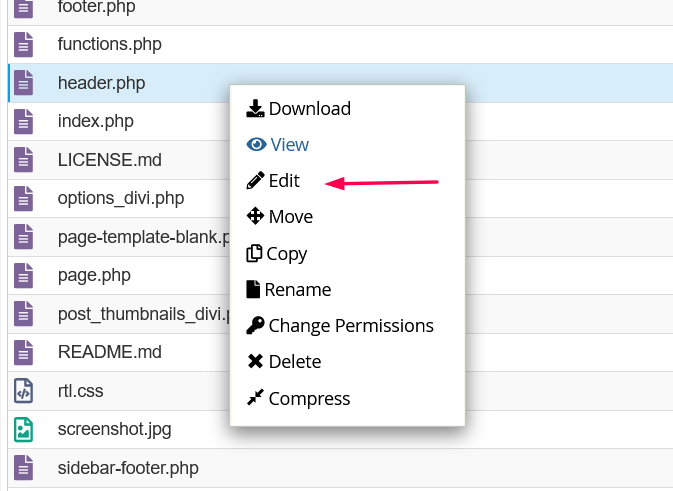Select the sidebar-footer.php file

(128, 468)
